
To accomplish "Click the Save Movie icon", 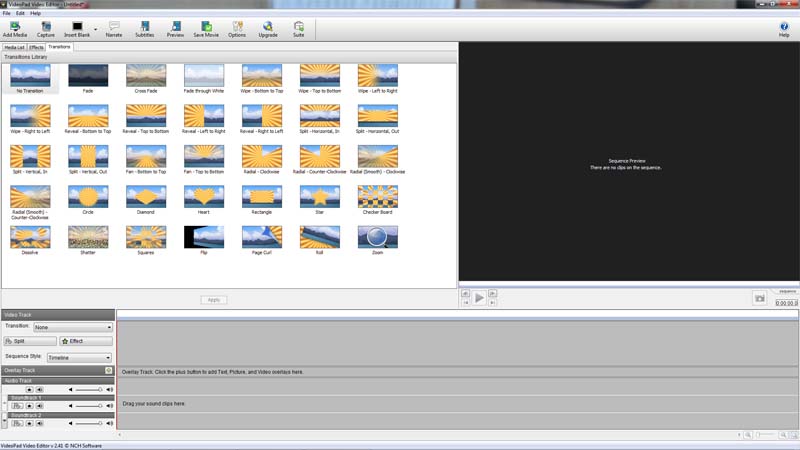I will [x=206, y=29].
